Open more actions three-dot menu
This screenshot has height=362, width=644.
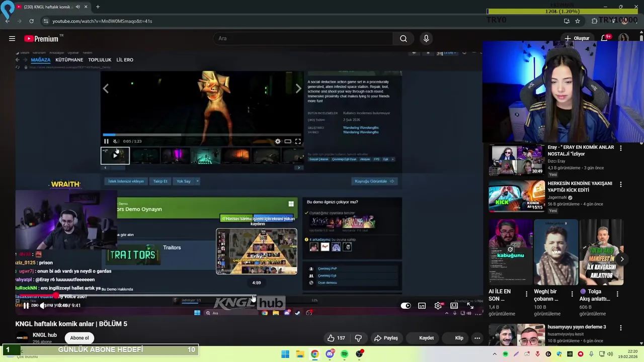477,338
